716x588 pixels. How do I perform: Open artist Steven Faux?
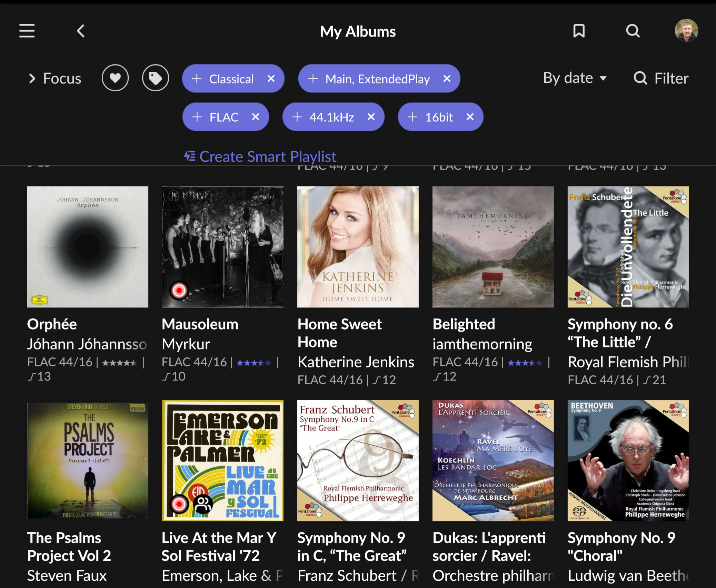click(67, 576)
